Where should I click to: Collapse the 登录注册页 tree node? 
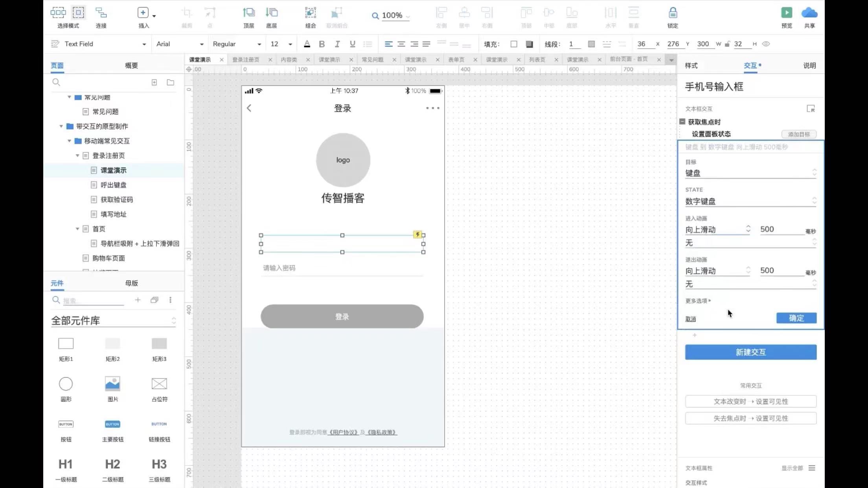pyautogui.click(x=77, y=156)
